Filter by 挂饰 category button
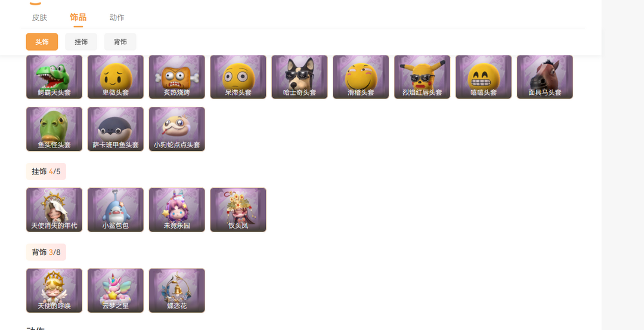 [x=81, y=42]
